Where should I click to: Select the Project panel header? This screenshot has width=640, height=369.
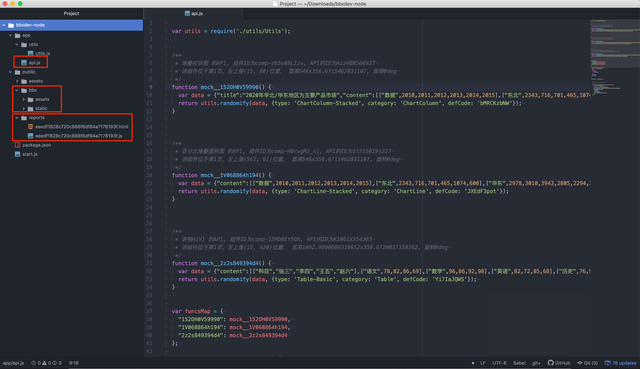71,13
